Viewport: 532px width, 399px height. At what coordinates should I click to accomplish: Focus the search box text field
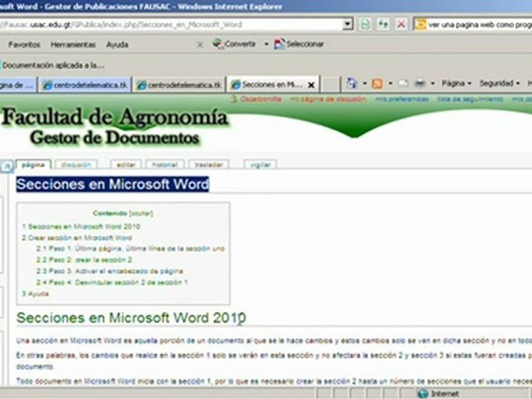coord(480,24)
